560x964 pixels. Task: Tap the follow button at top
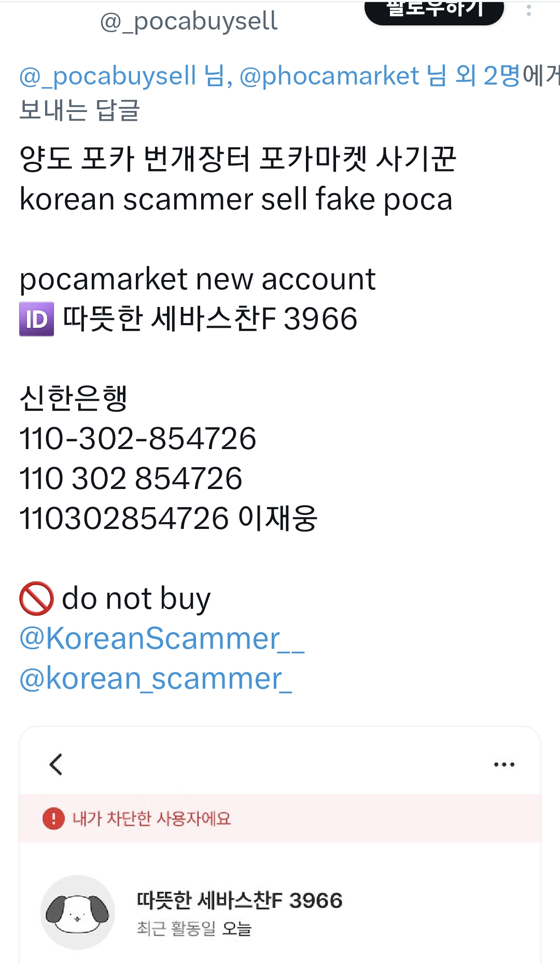tap(434, 11)
